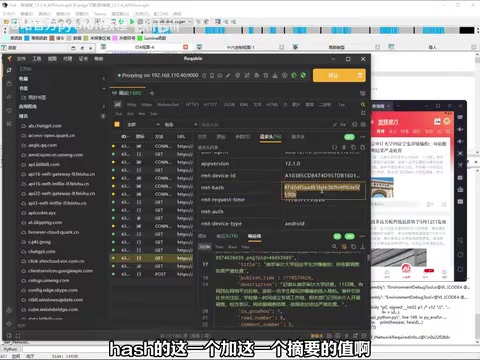The height and width of the screenshot is (360, 480).
Task: Click the IDA navigation band color bar
Action: tap(240, 30)
